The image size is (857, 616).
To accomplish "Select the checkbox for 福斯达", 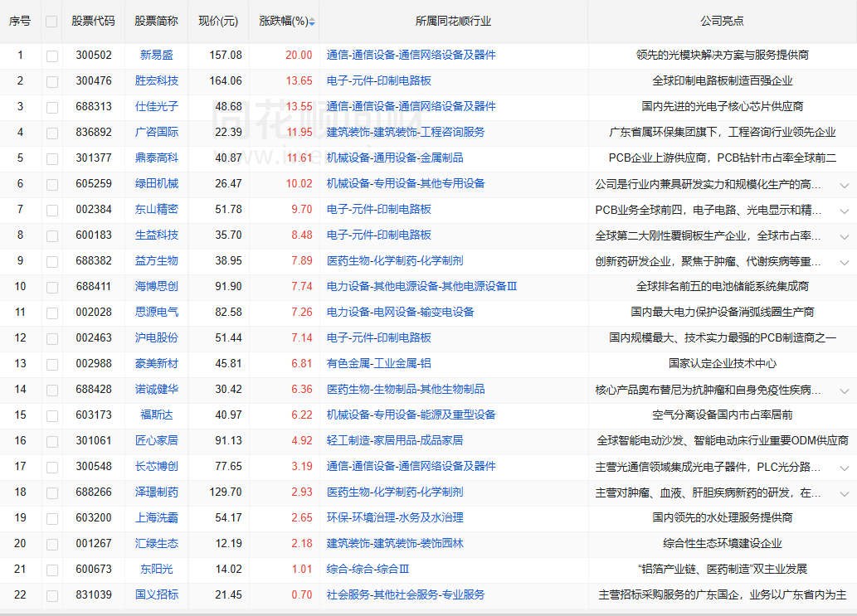I will 52,415.
